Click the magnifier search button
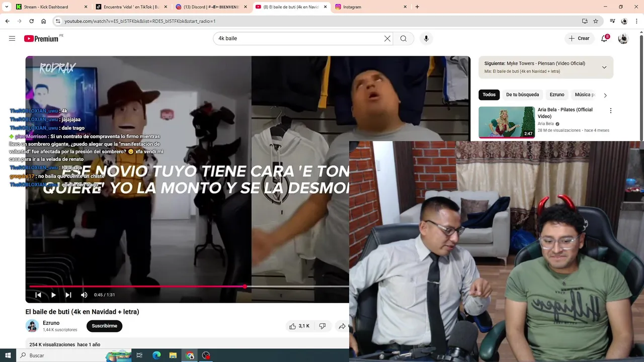Image resolution: width=644 pixels, height=362 pixels. (404, 39)
